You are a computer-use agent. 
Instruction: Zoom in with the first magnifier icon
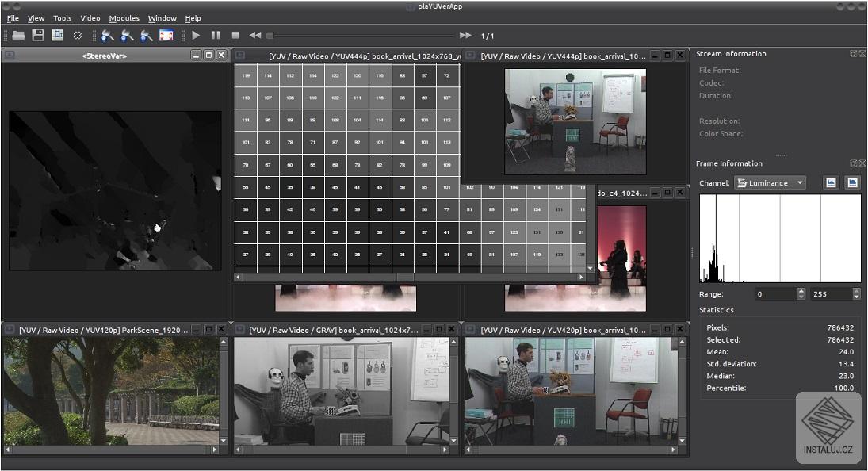(x=108, y=36)
